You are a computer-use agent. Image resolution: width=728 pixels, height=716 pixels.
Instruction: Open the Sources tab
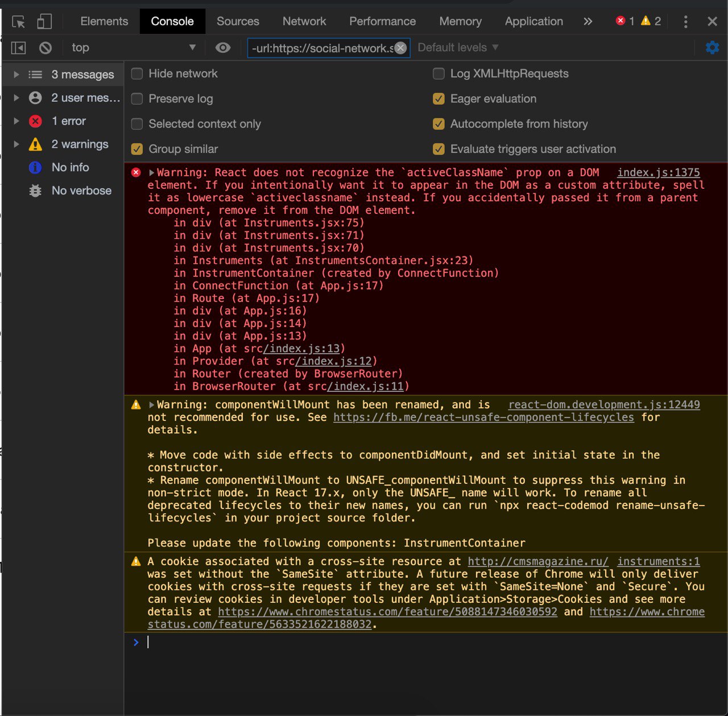pos(238,22)
